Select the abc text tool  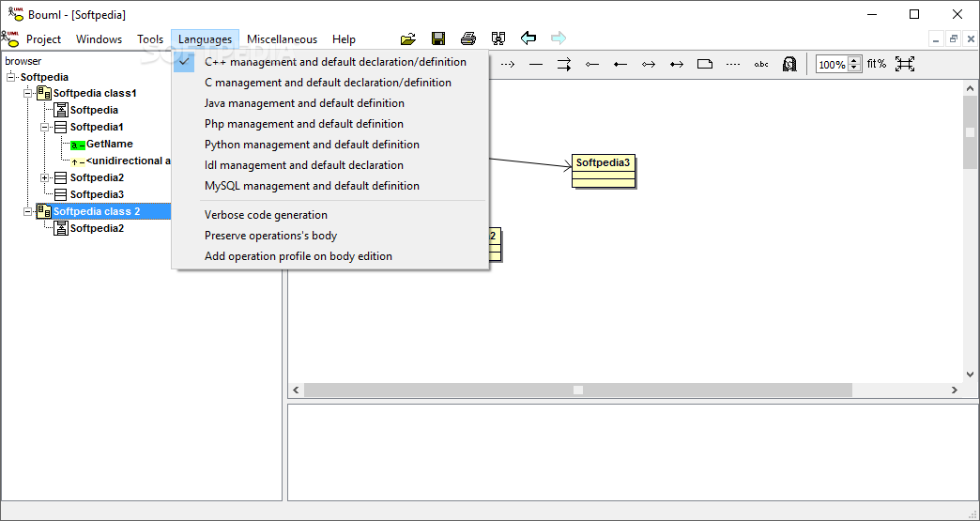coord(761,65)
